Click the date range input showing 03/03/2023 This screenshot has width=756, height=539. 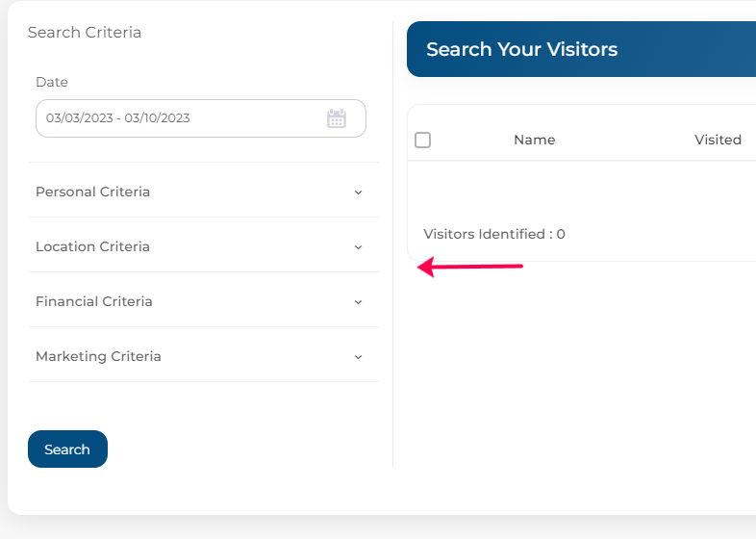[201, 118]
